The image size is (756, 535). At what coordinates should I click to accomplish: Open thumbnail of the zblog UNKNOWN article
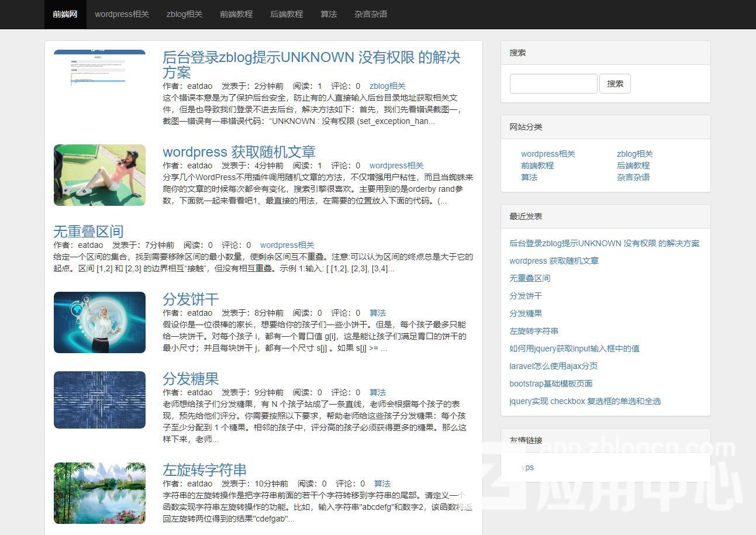(99, 69)
